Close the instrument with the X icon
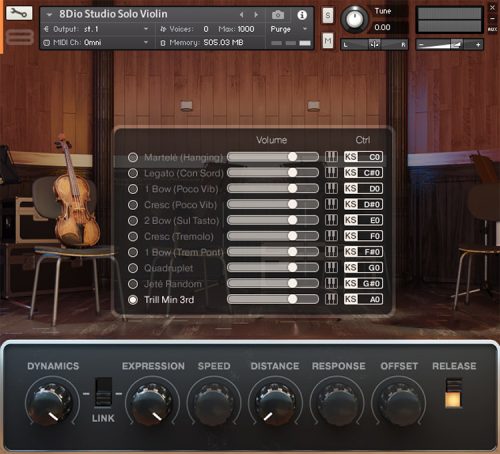The width and height of the screenshot is (500, 454). click(492, 7)
